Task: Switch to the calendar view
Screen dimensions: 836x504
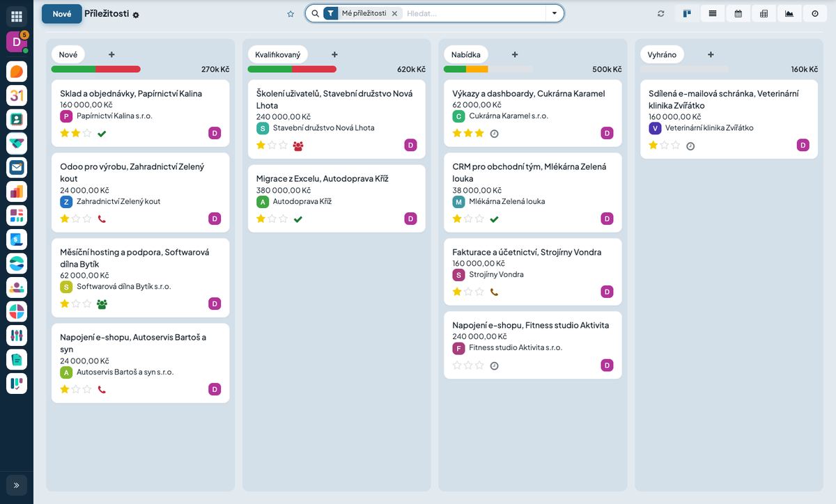Action: click(738, 13)
